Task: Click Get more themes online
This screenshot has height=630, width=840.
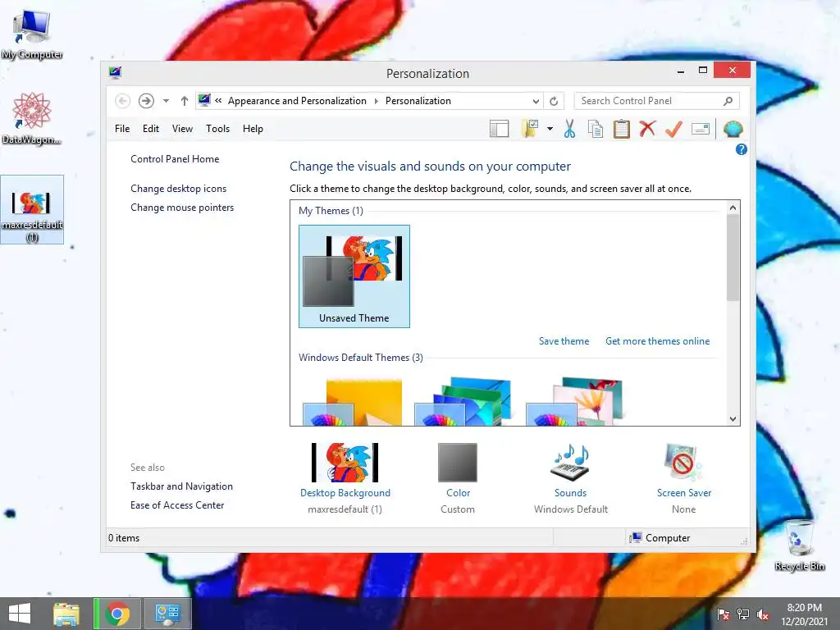Action: click(x=657, y=341)
